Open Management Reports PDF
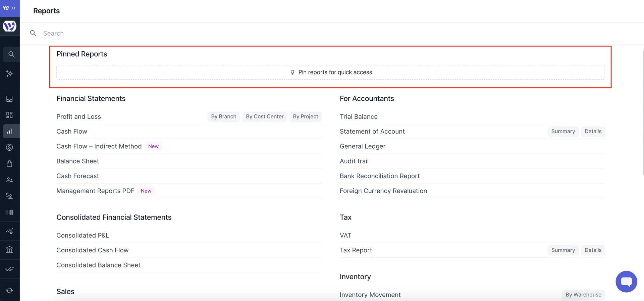The width and height of the screenshot is (644, 301). pos(95,191)
